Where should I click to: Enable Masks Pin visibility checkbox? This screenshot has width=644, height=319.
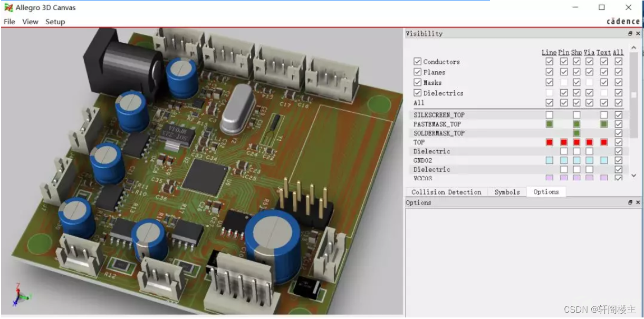[x=564, y=83]
